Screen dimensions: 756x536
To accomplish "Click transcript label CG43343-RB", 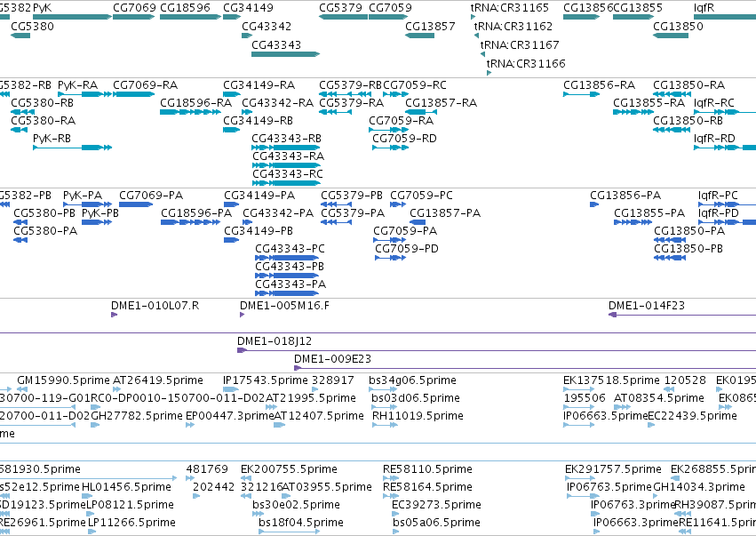I will pos(286,139).
